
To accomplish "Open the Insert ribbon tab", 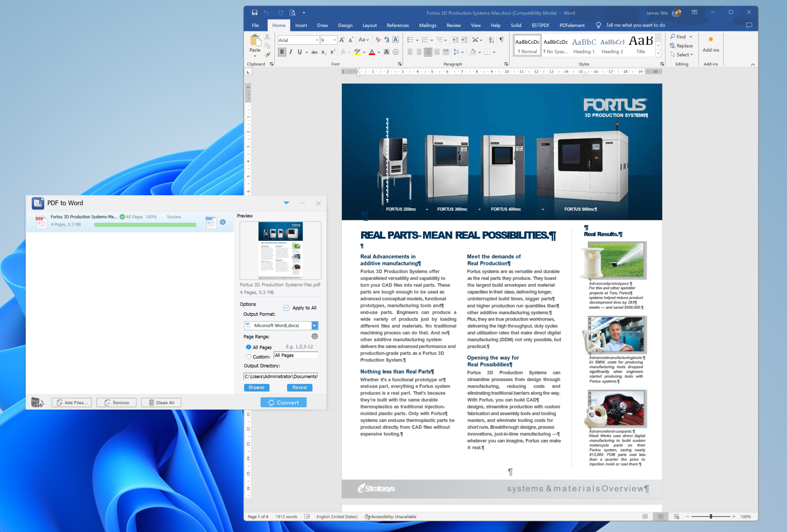I will [x=301, y=25].
